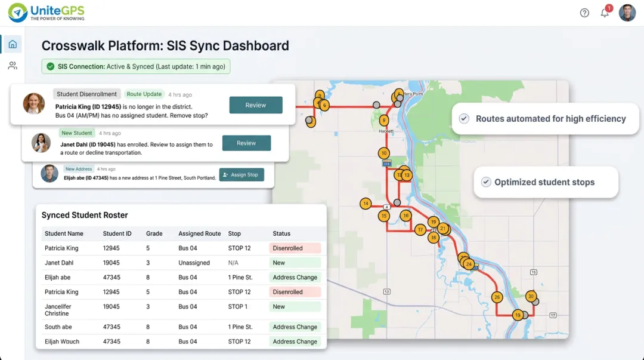Image resolution: width=644 pixels, height=360 pixels.
Task: Sort by Stop column header
Action: coord(234,233)
